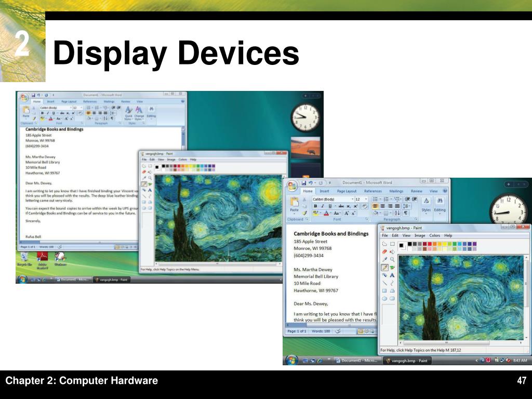
Task: Click the vangogh.bmp taskbar button, larger screenshot
Action: (x=407, y=361)
